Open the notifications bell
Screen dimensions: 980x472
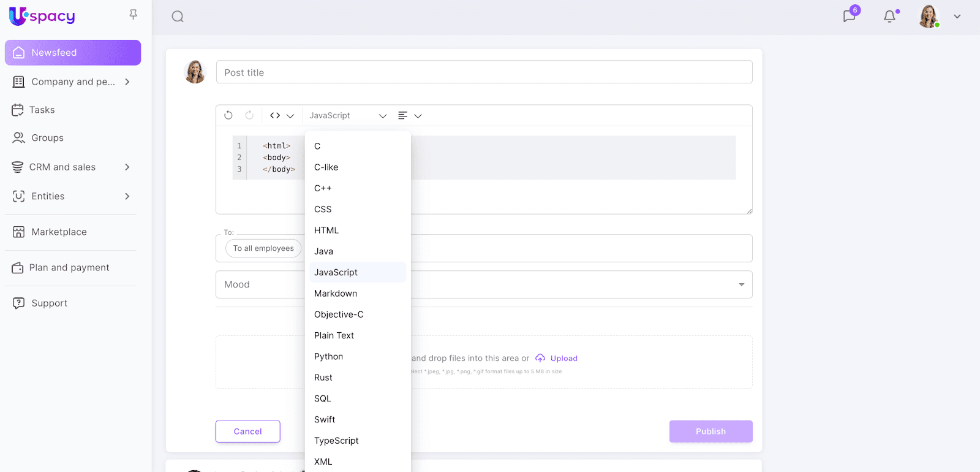point(889,17)
